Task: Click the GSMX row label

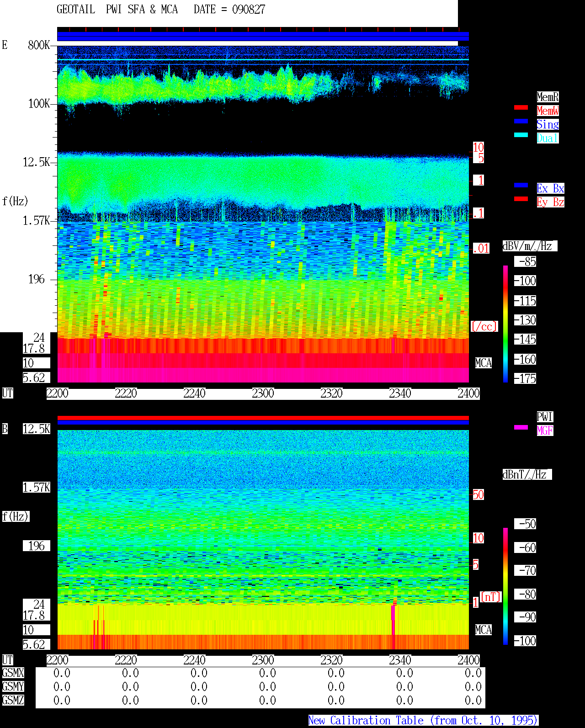Action: (x=13, y=673)
